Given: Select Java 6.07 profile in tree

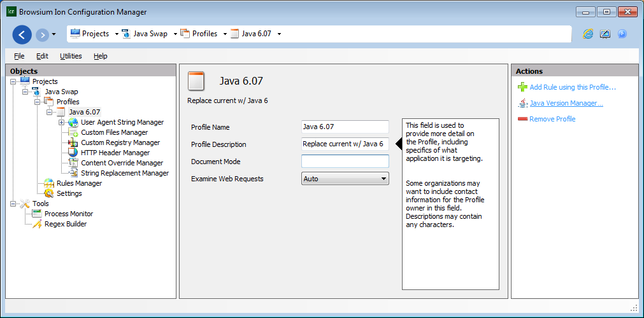Looking at the screenshot, I should pos(85,112).
